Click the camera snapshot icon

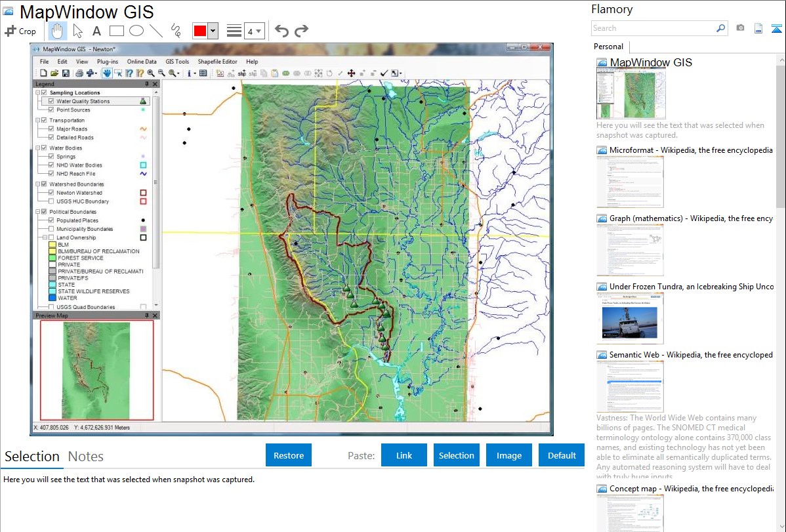[740, 28]
